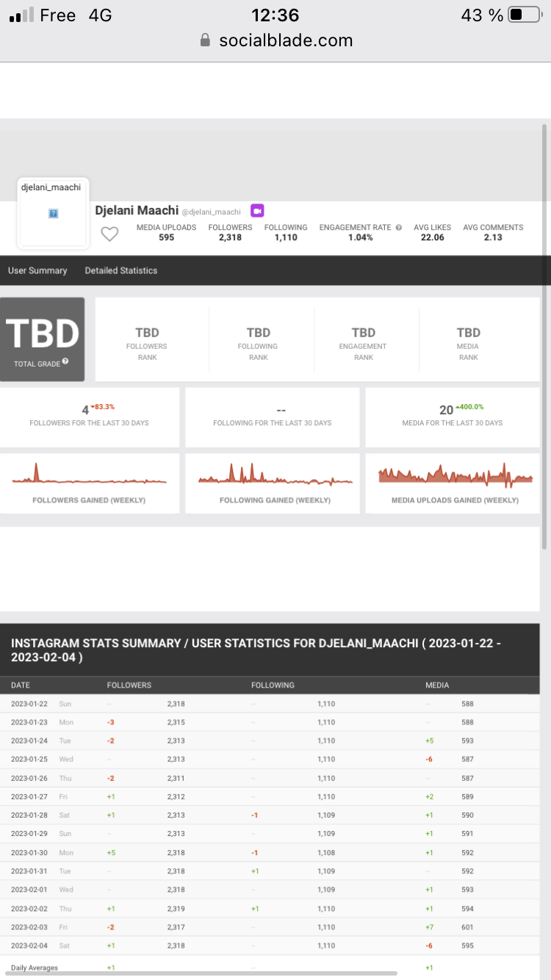The height and width of the screenshot is (980, 551).
Task: Tap the -3 followers change on 2023-01-23
Action: point(110,722)
